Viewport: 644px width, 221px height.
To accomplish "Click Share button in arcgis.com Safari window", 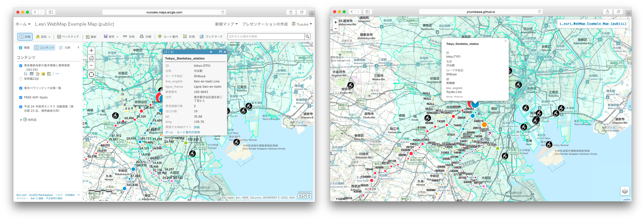I will pos(291,12).
